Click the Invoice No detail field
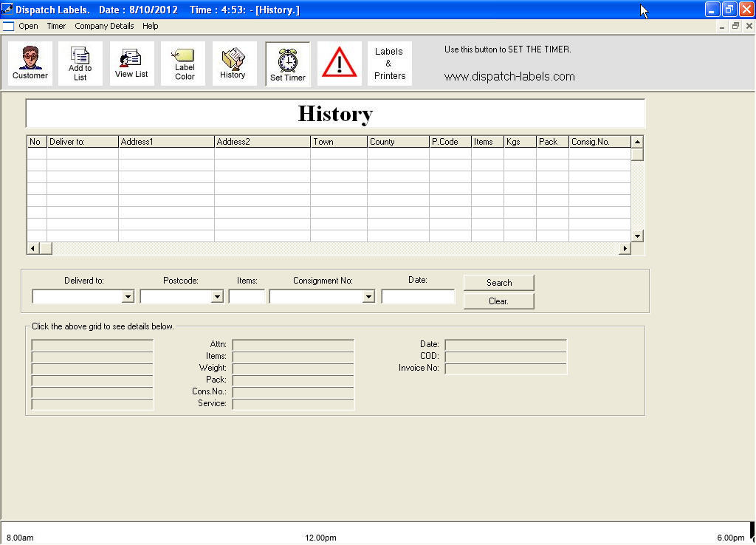 (506, 369)
